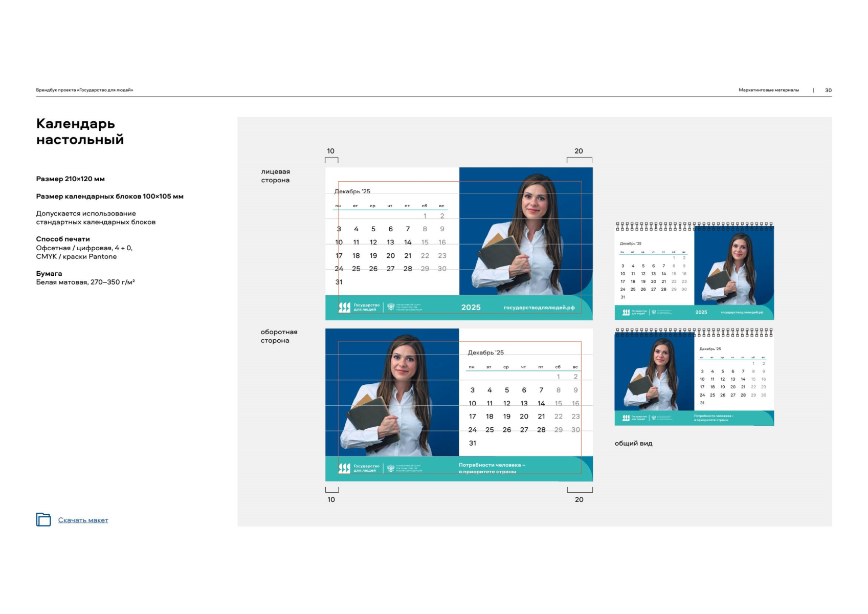Click the Декабрь '25 heading on back-side calendar
Screen dimensions: 868x614
pyautogui.click(x=485, y=353)
